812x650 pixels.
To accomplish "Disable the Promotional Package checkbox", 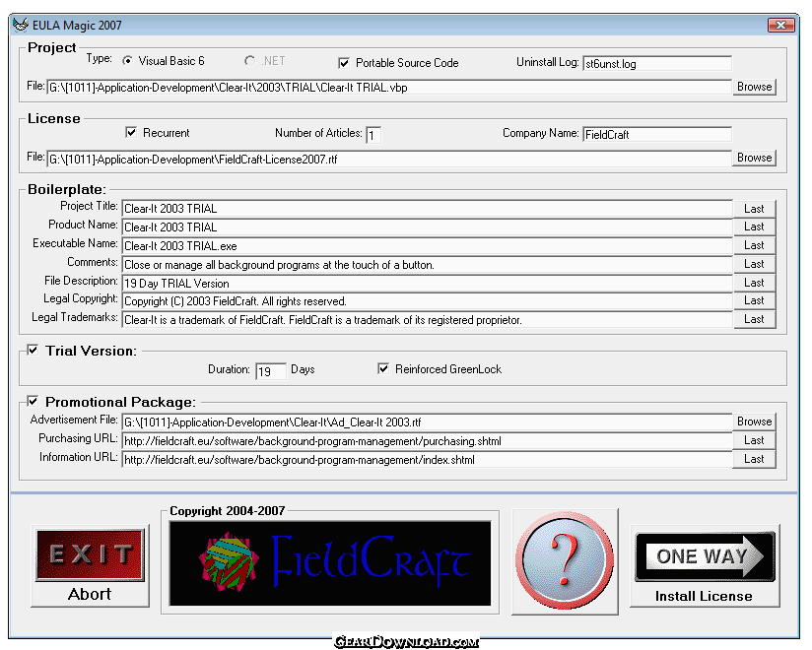I will click(33, 402).
